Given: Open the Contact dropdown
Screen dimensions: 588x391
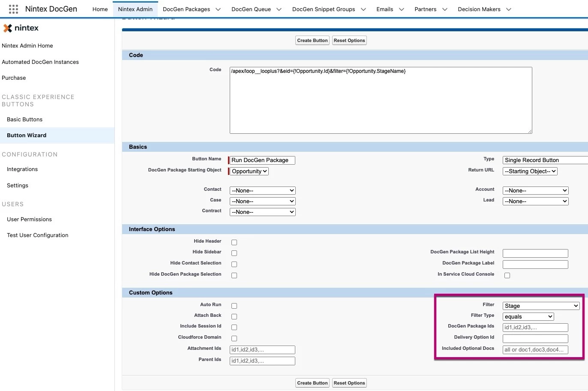Looking at the screenshot, I should [262, 190].
